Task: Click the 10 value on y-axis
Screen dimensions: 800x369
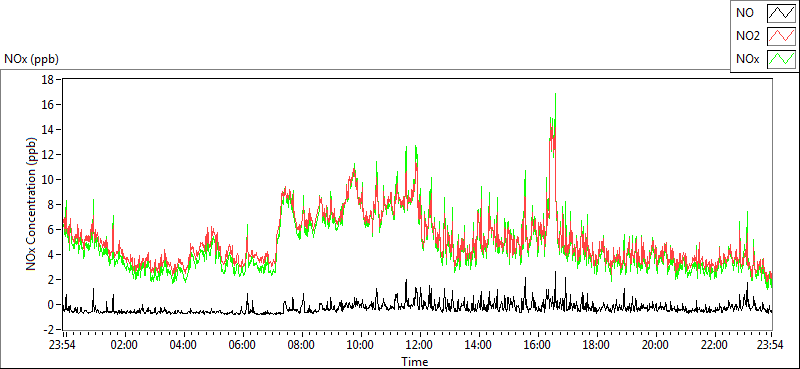Action: point(48,179)
